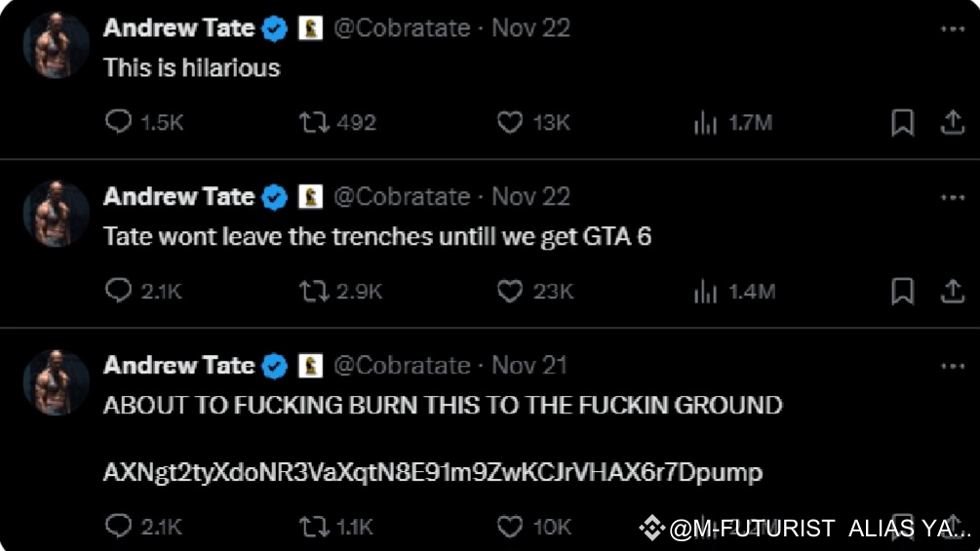Viewport: 980px width, 551px height.
Task: Share the GTA 6 trenches tweet
Action: coord(951,291)
